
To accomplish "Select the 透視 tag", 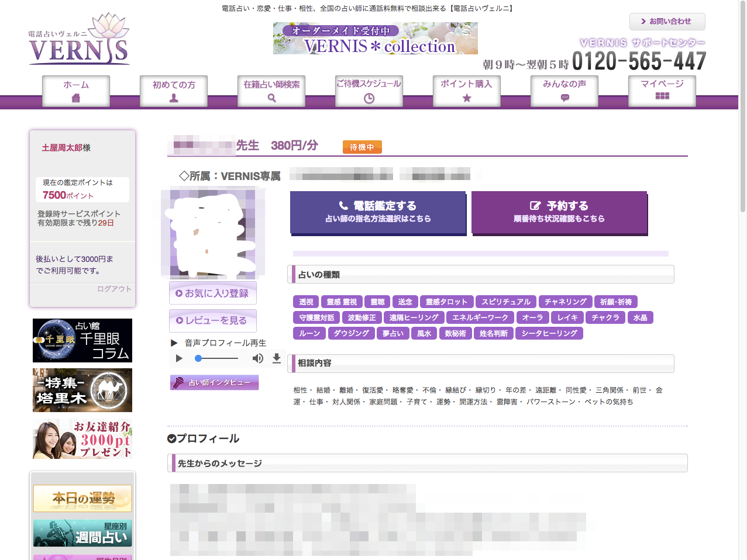I will pos(306,302).
